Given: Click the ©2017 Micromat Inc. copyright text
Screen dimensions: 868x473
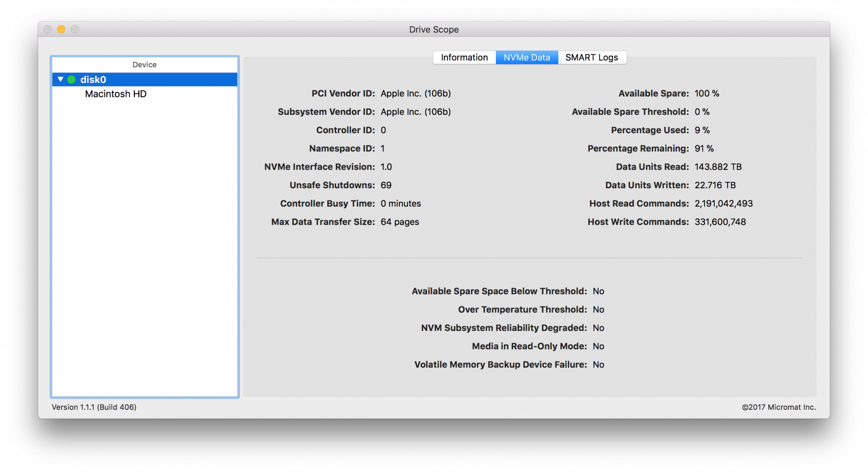Looking at the screenshot, I should [779, 407].
